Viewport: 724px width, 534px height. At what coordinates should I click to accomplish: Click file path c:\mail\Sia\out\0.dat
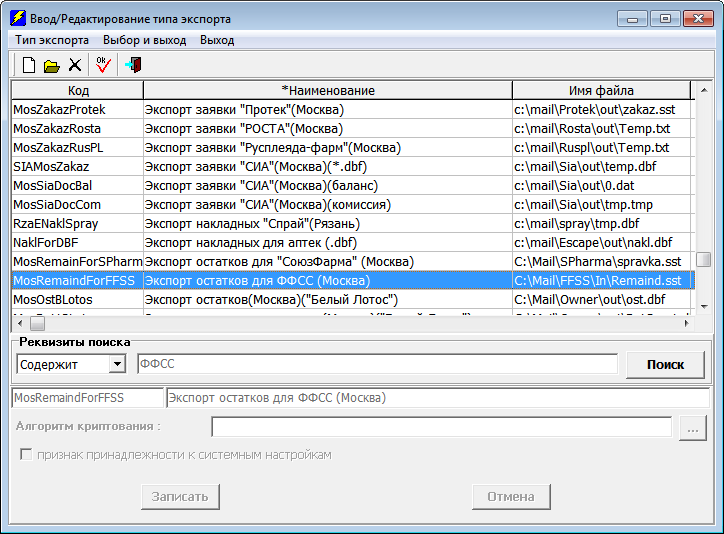pos(602,186)
